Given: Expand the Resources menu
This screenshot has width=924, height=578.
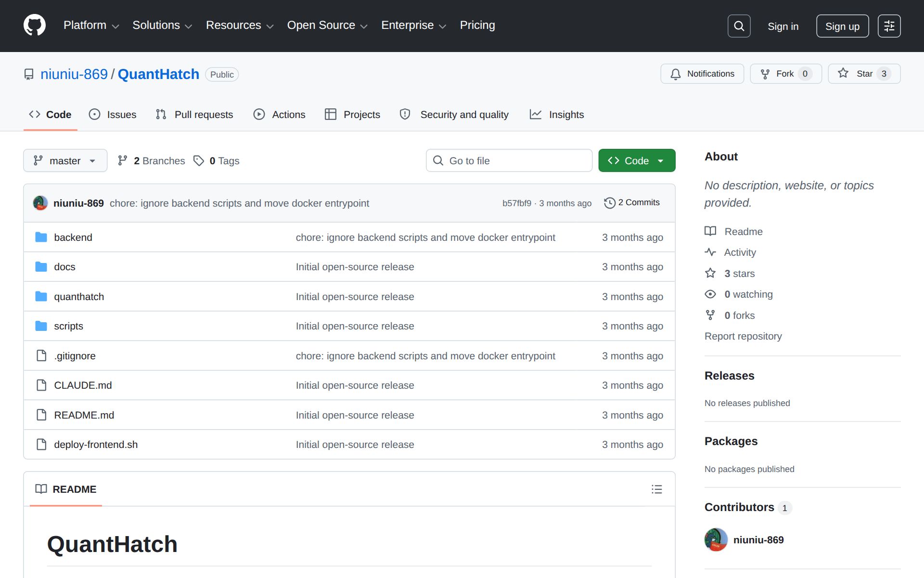Looking at the screenshot, I should pyautogui.click(x=240, y=25).
